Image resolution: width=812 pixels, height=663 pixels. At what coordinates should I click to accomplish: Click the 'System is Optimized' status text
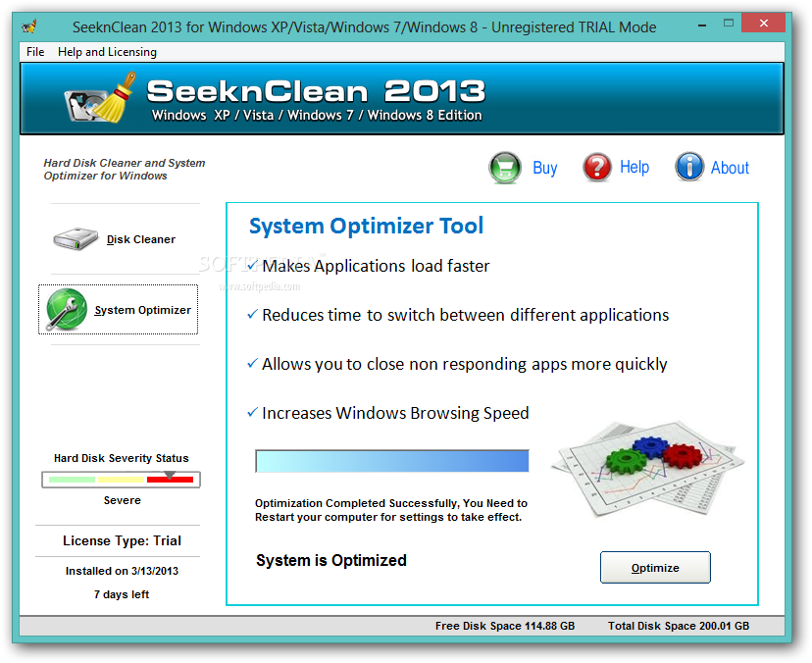point(331,560)
